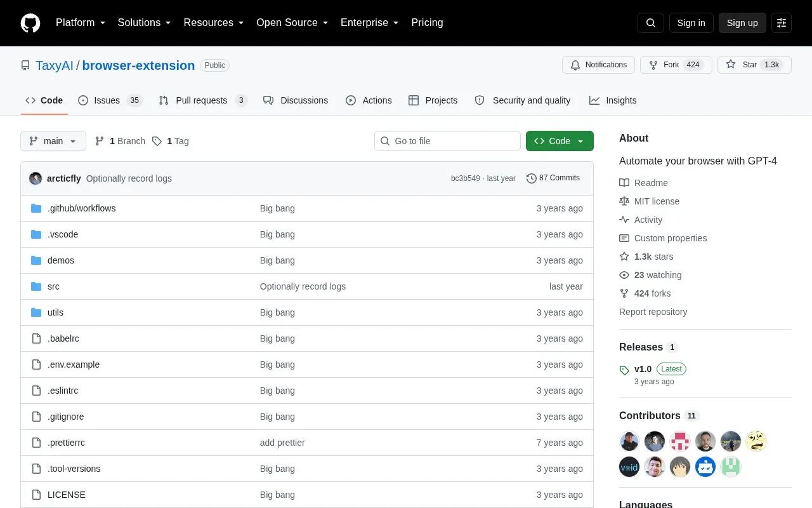Click the Sign in button
Screen dimensions: 812x508
point(691,23)
